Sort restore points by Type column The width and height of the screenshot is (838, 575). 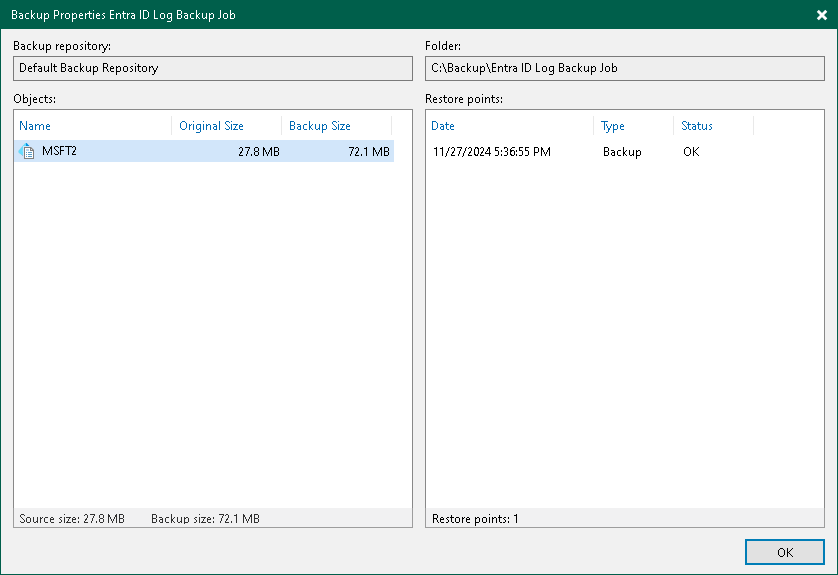612,126
